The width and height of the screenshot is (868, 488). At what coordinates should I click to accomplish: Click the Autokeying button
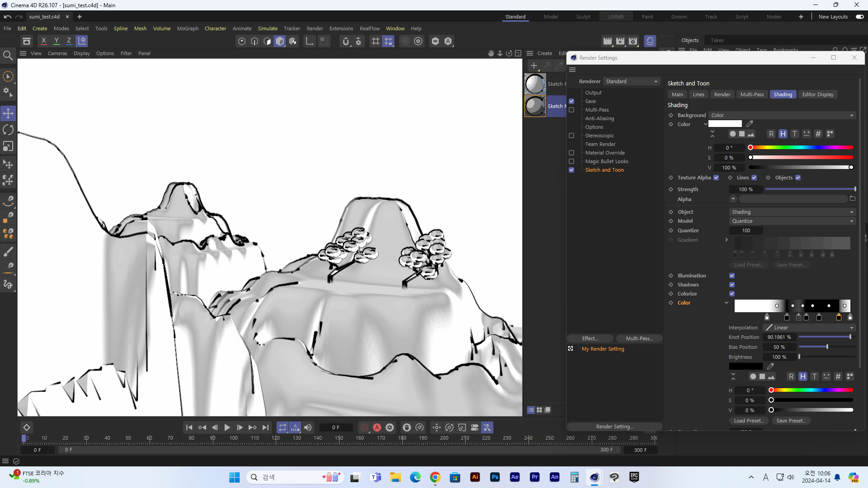[x=377, y=427]
